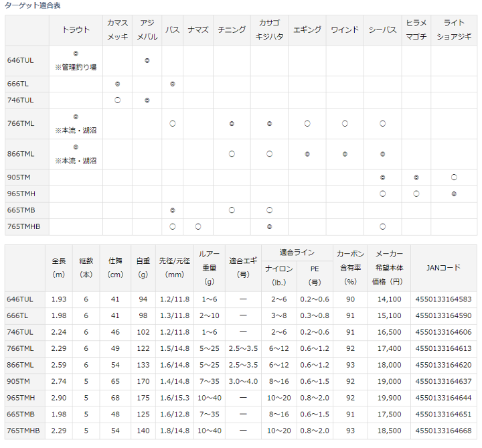Select the JANコード column header
This screenshot has width=482, height=448.
[443, 268]
